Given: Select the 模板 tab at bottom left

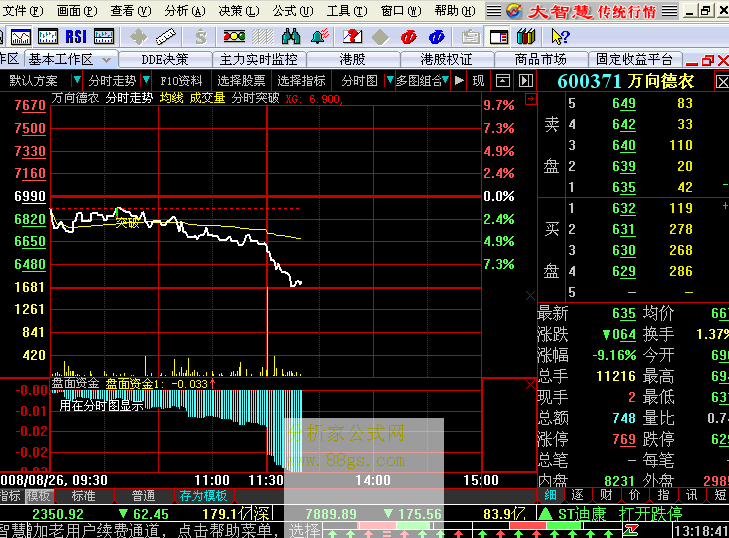Looking at the screenshot, I should click(38, 496).
